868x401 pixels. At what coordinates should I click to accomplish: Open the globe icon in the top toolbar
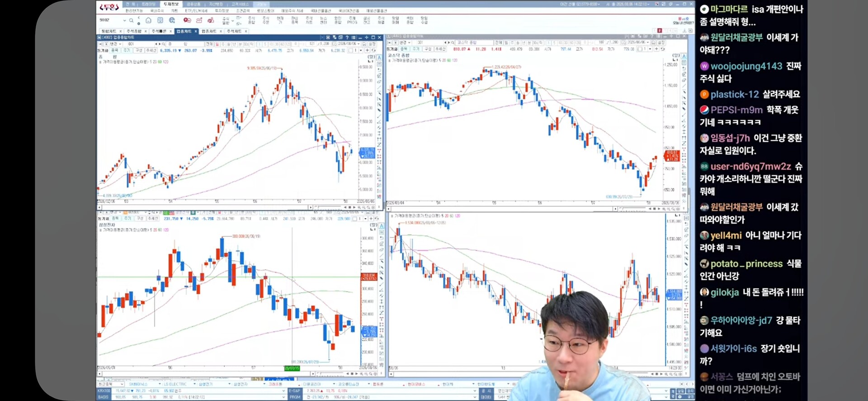pyautogui.click(x=172, y=20)
